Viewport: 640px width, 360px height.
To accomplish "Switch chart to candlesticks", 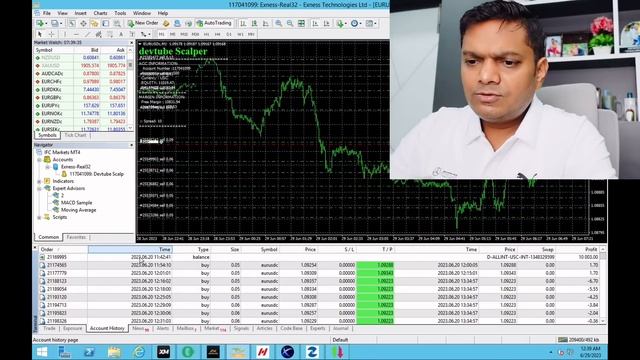I will pos(254,23).
